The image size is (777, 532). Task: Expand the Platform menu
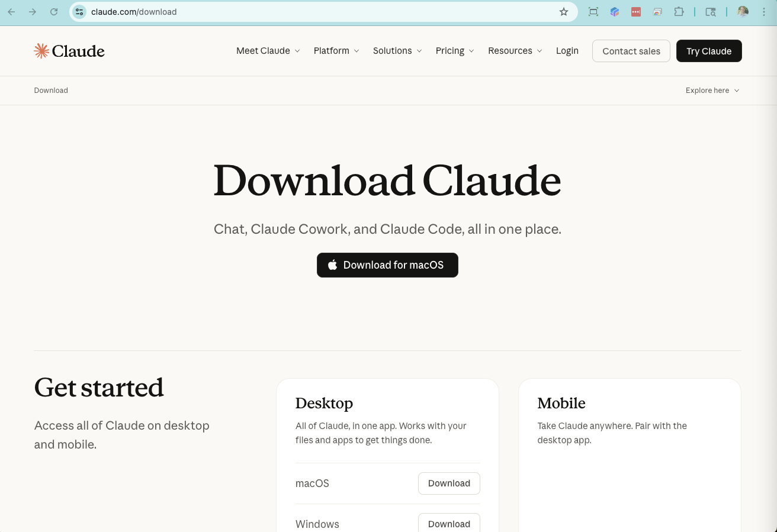pyautogui.click(x=336, y=51)
